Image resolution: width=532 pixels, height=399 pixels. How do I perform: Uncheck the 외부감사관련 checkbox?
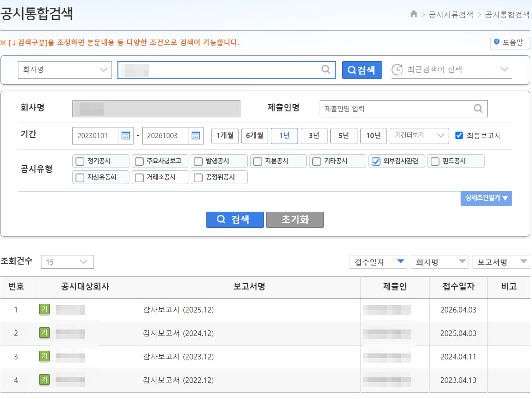pos(376,162)
